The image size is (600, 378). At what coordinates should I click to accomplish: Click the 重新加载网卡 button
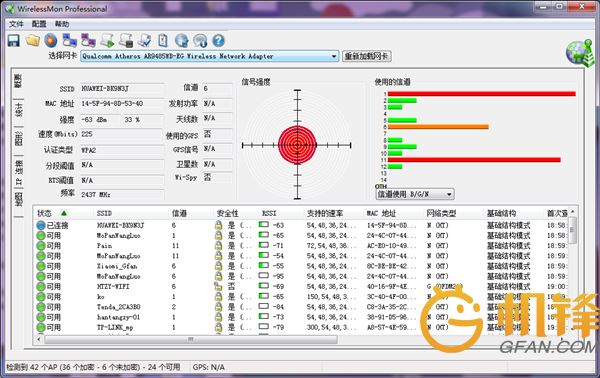tap(366, 56)
